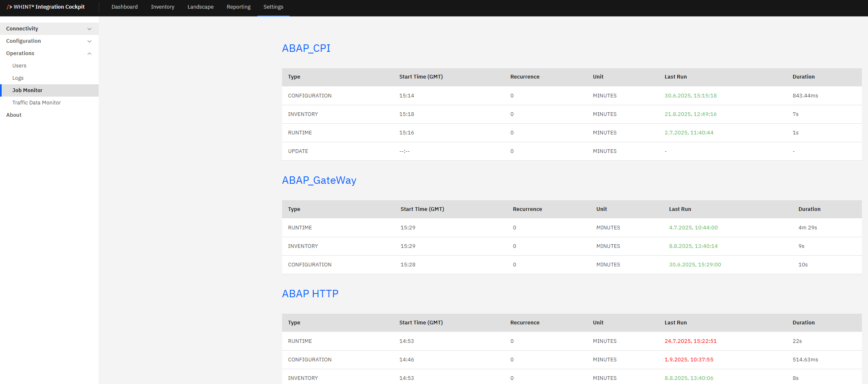
Task: Click the WHINT Integration Cockpit logo
Action: click(46, 7)
